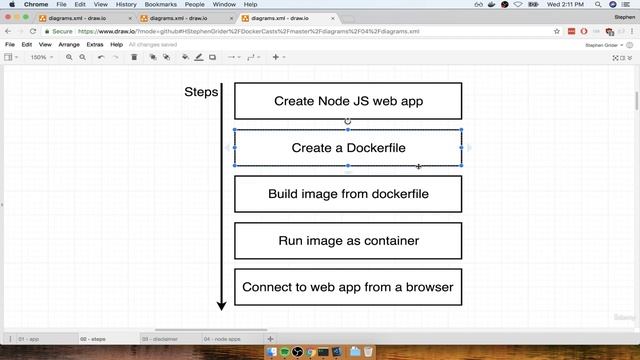Click the vertical scrollbar on the right edge
Image resolution: width=640 pixels, height=360 pixels.
tap(637, 101)
